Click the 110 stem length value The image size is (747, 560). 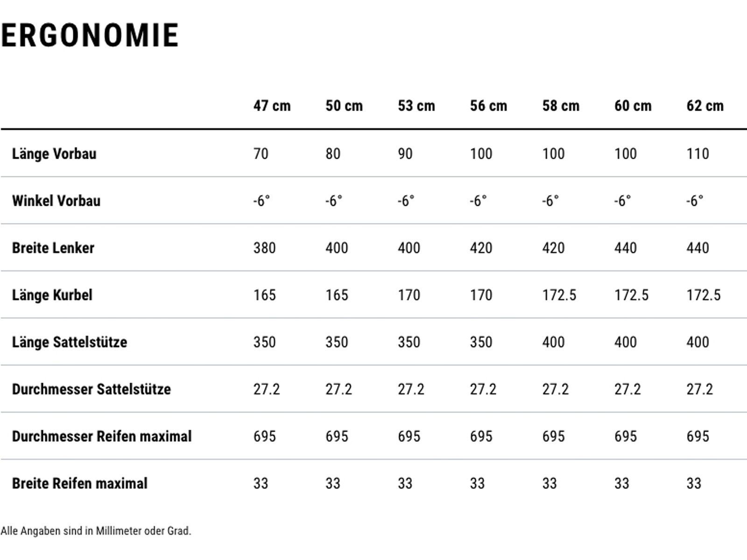(x=698, y=154)
